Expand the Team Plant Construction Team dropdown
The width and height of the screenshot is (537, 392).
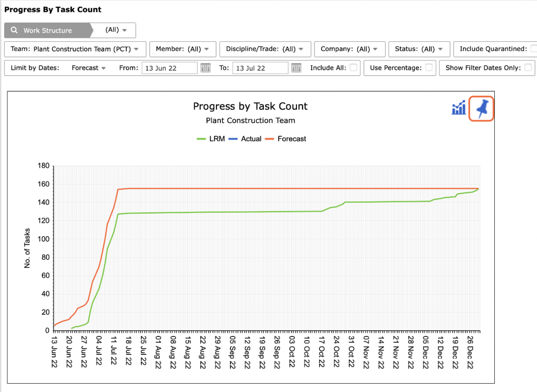point(75,49)
